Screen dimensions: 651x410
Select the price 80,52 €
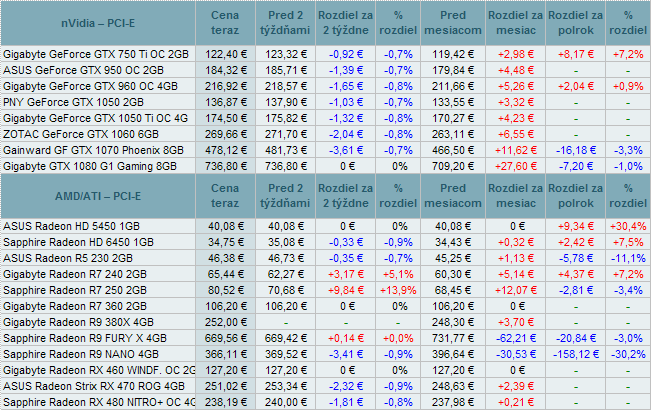tap(225, 290)
